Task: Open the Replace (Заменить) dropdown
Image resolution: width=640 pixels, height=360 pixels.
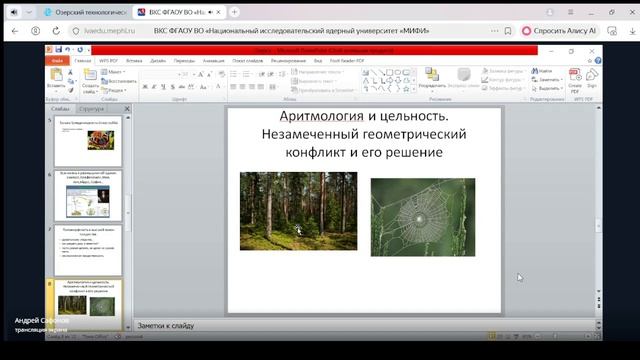Action: [547, 80]
